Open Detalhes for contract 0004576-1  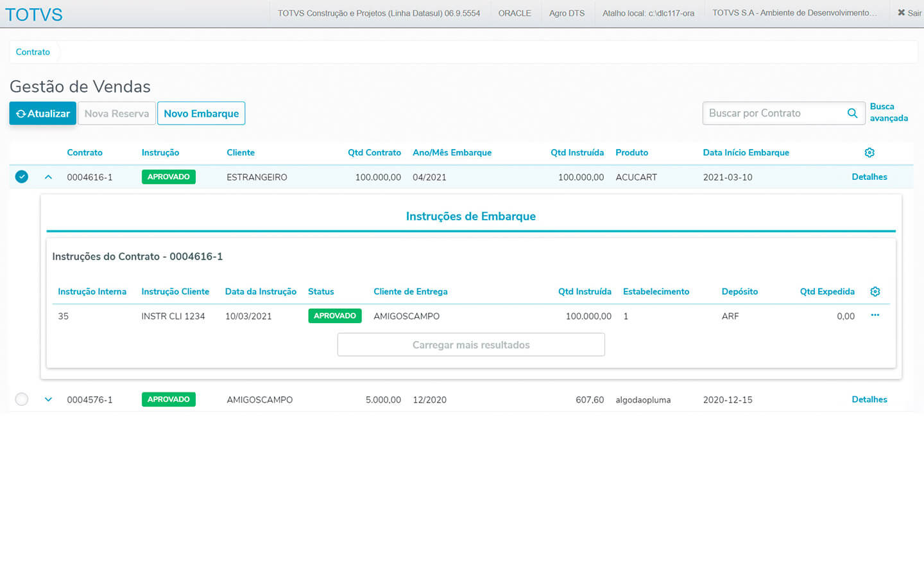click(869, 399)
